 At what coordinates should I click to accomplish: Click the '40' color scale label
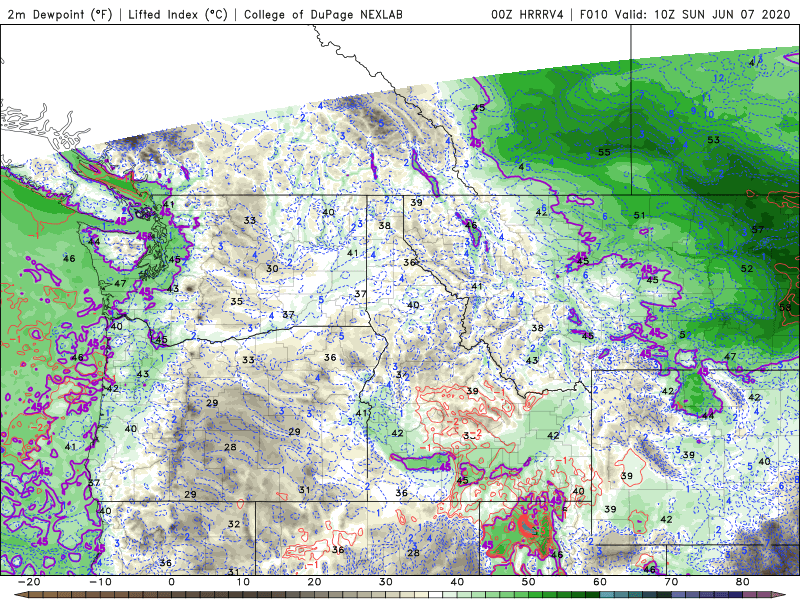(x=457, y=582)
